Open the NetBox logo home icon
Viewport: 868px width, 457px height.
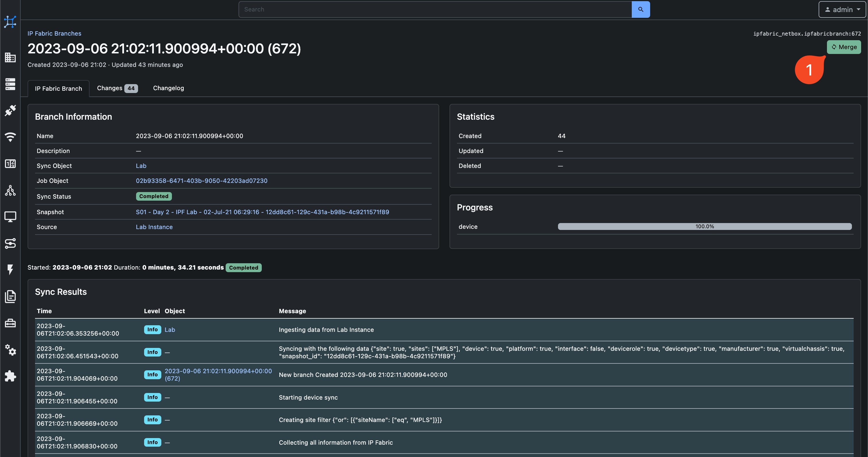(10, 22)
